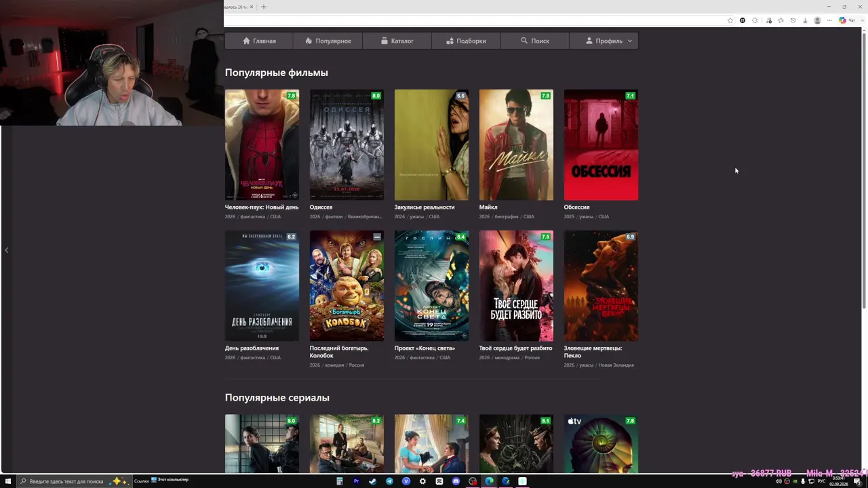
Task: Click the Закулисье реальности title link
Action: [425, 207]
